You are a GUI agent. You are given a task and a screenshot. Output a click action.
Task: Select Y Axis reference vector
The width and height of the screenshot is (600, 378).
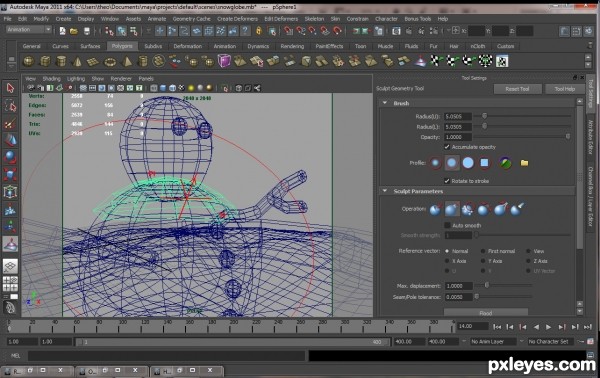(483, 261)
